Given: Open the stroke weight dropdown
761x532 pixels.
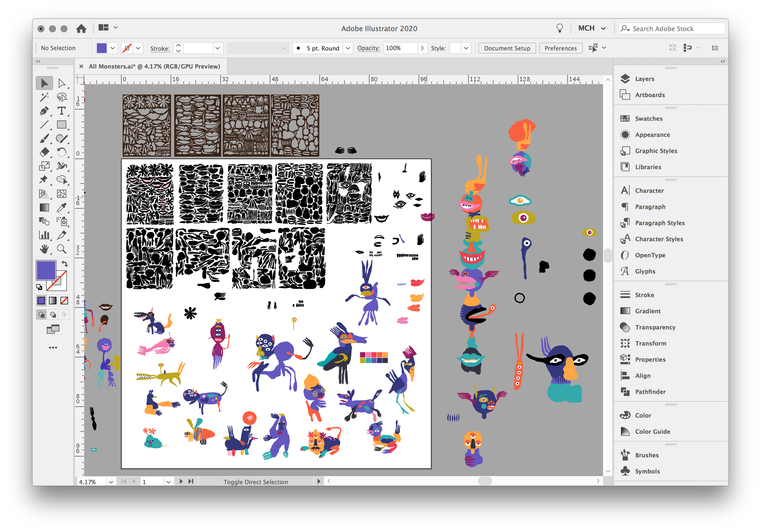Looking at the screenshot, I should (x=217, y=48).
